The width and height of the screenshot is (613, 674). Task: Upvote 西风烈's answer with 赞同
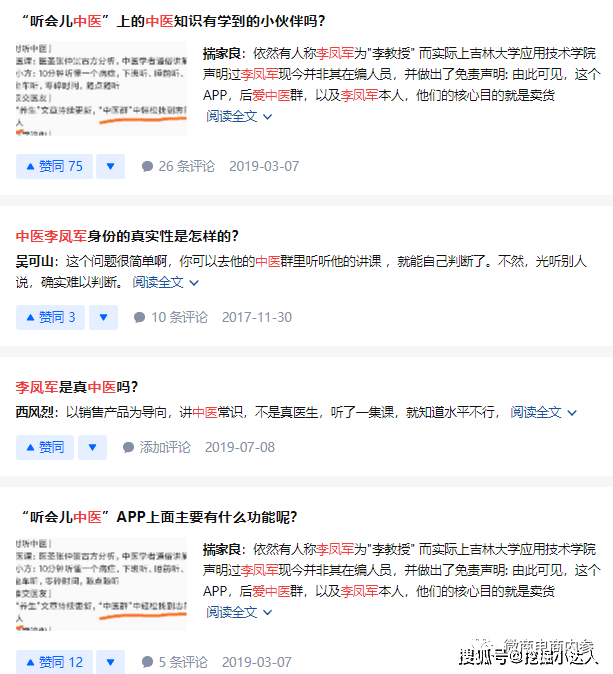tap(45, 447)
